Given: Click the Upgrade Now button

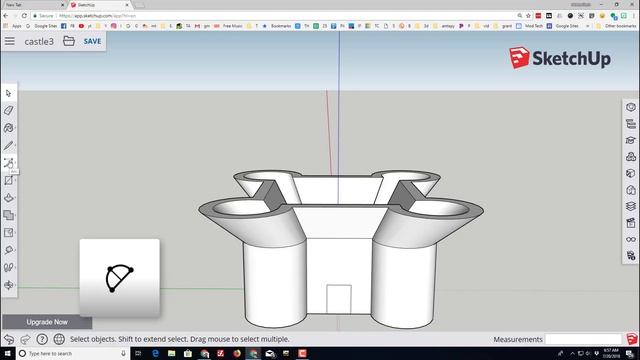Looking at the screenshot, I should click(x=47, y=322).
